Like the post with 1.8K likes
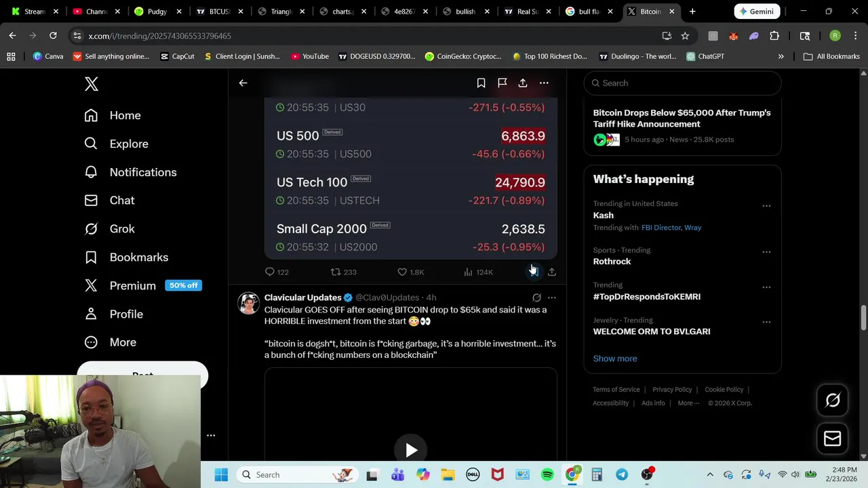This screenshot has height=488, width=868. [402, 272]
